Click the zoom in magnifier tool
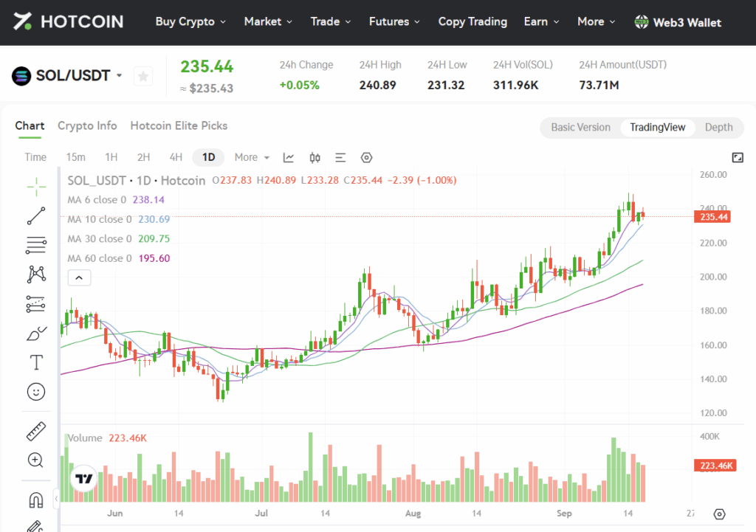This screenshot has width=756, height=532. tap(35, 460)
